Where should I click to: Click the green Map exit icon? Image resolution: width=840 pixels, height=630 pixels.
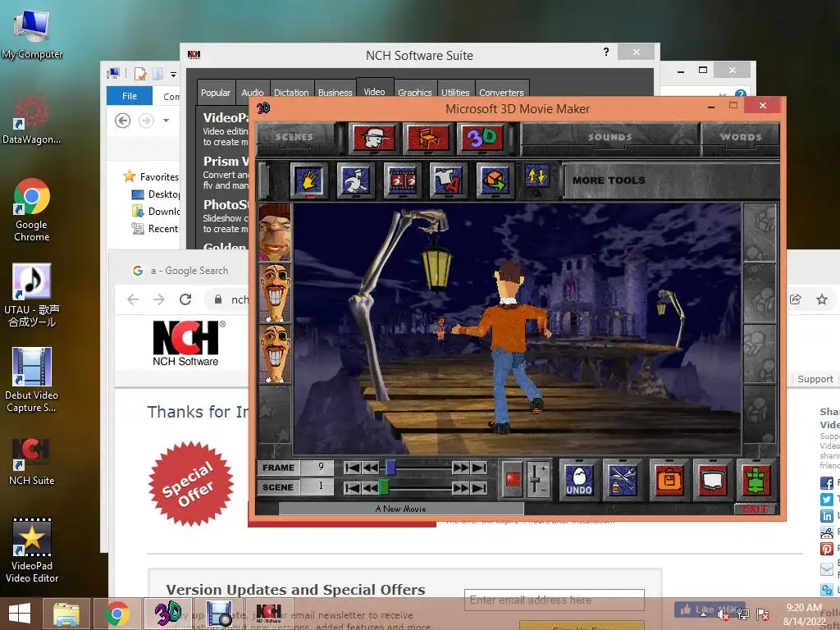[x=756, y=478]
